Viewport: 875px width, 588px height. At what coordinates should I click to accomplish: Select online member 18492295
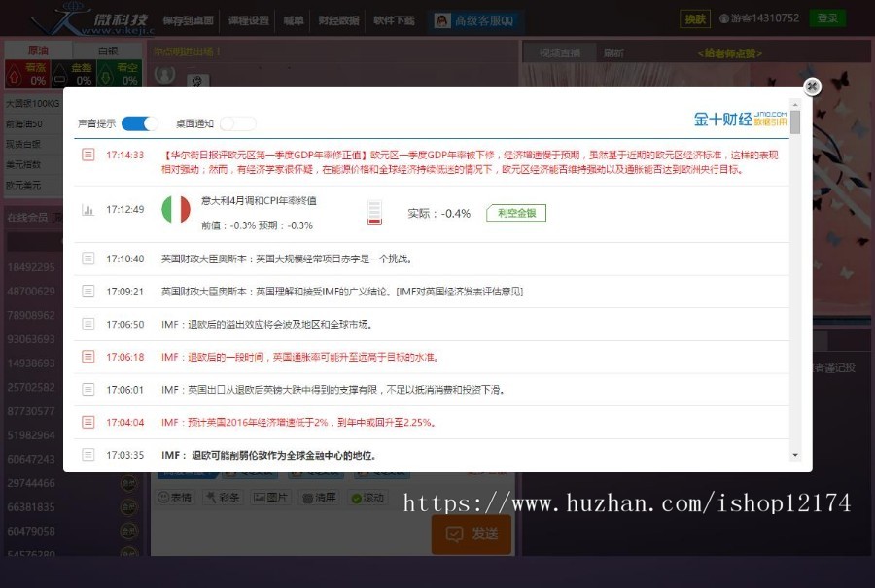coord(31,267)
